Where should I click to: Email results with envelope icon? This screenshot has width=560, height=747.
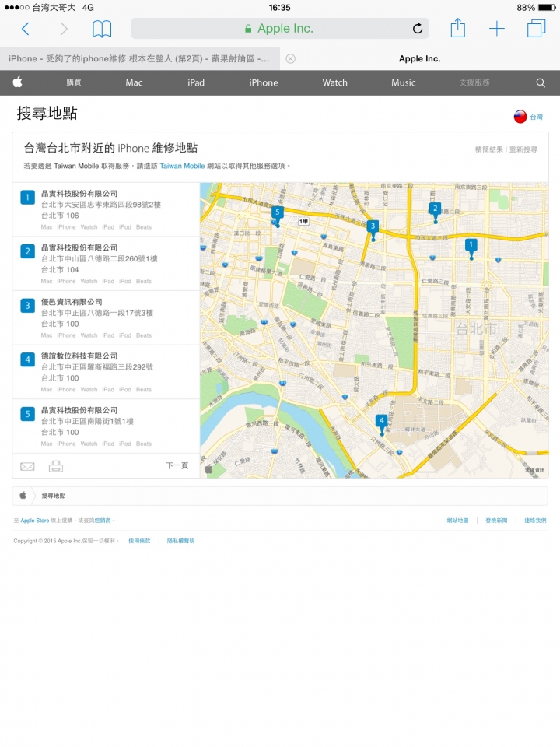(28, 466)
